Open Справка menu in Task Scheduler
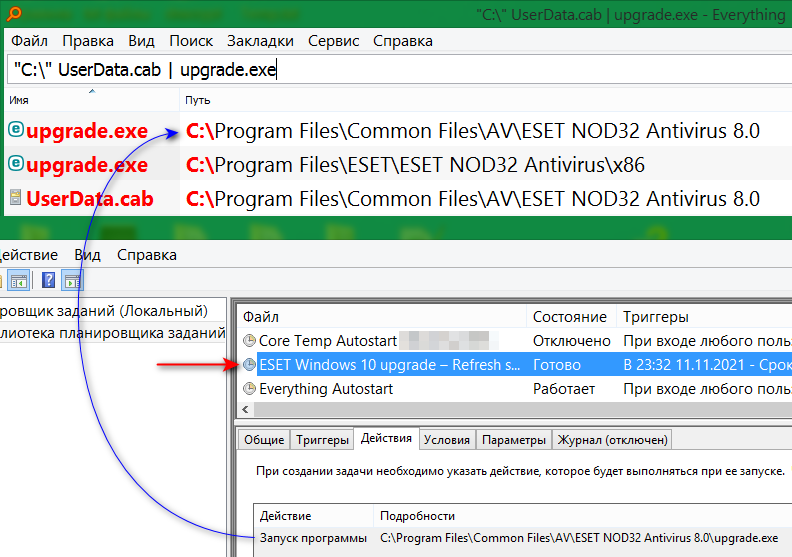This screenshot has height=557, width=792. [146, 255]
